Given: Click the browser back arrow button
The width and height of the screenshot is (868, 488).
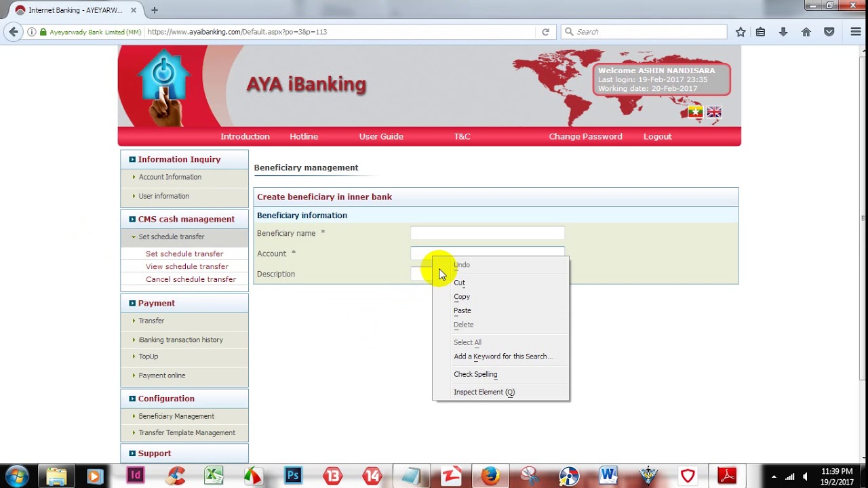Looking at the screenshot, I should pyautogui.click(x=13, y=32).
